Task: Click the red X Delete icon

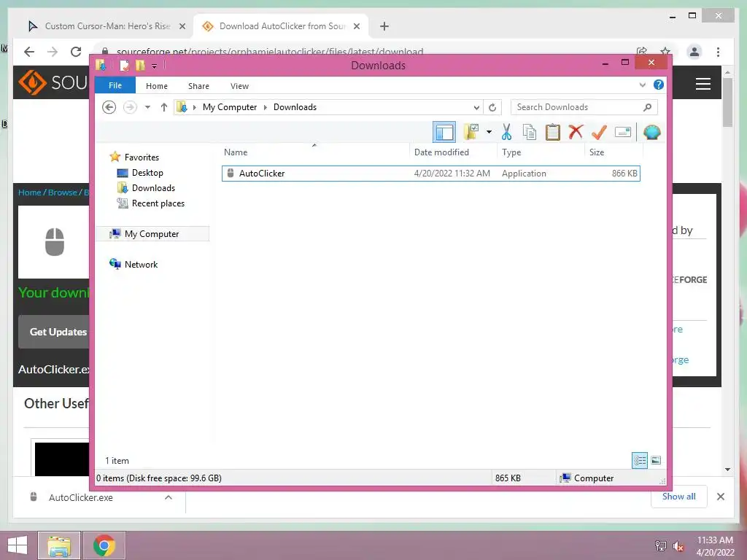Action: (576, 131)
